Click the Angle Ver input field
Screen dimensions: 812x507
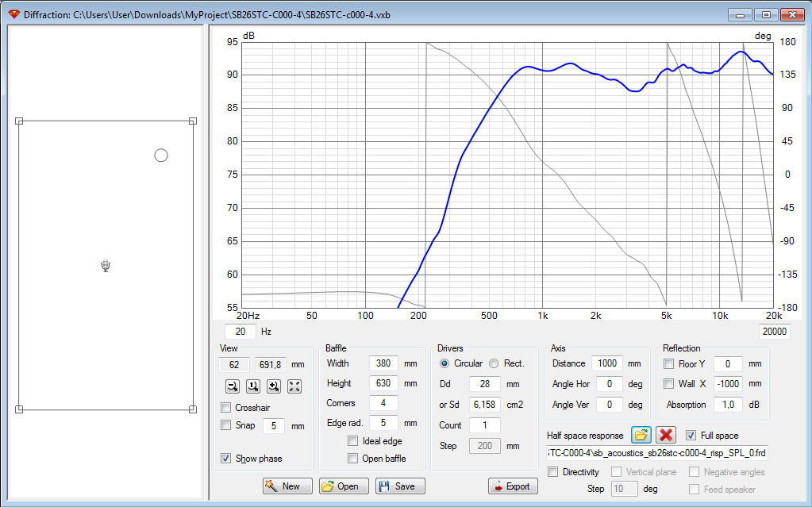pos(609,405)
